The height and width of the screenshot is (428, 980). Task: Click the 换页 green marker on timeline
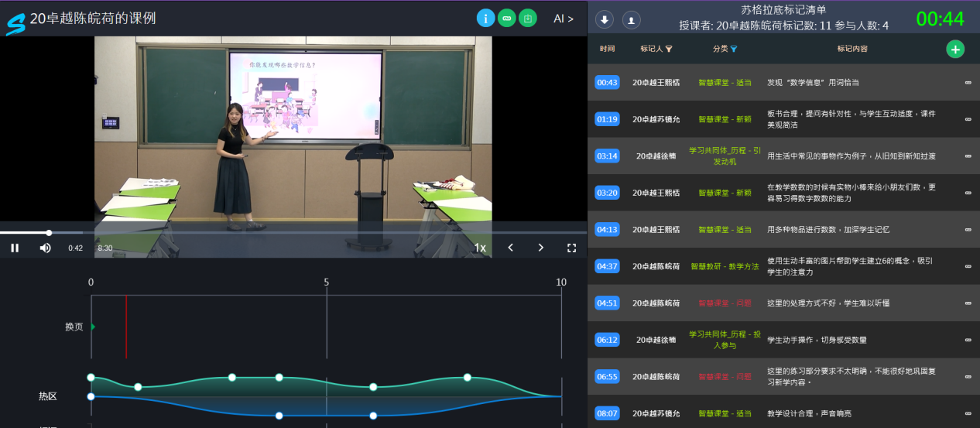(x=93, y=327)
